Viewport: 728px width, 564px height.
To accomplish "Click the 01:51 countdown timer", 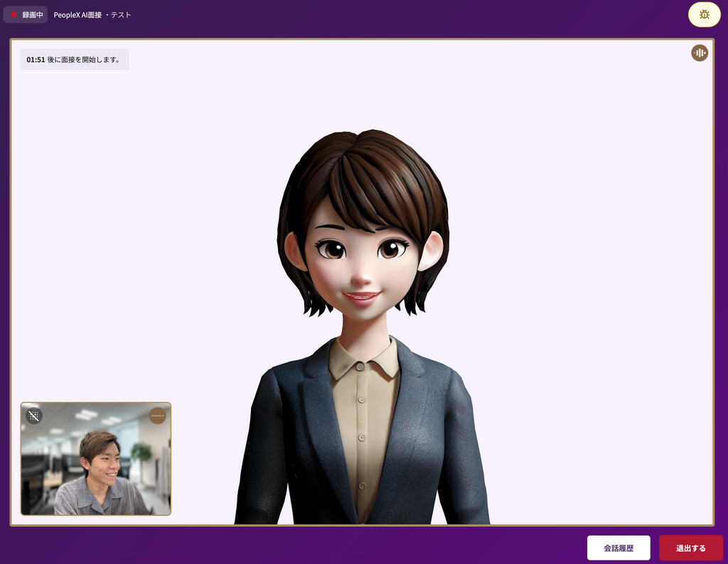I will [36, 60].
